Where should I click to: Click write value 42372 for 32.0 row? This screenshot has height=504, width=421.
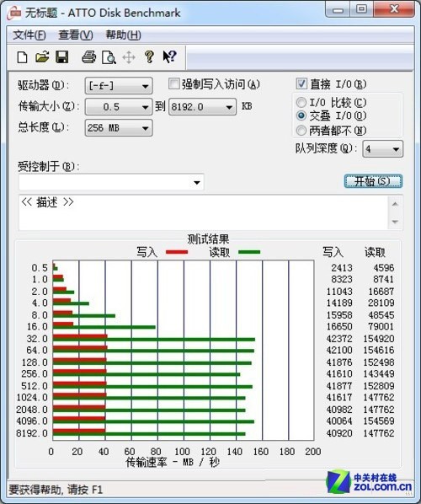tap(339, 339)
